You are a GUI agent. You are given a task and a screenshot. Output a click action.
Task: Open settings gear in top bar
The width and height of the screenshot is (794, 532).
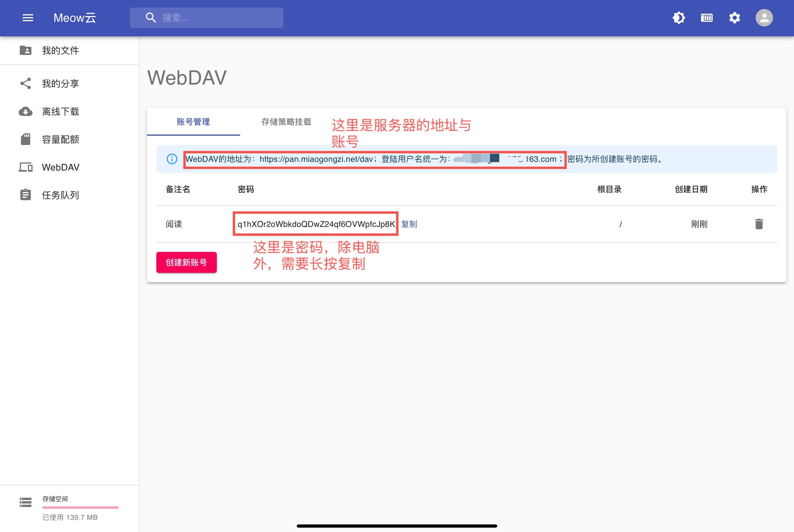tap(735, 18)
